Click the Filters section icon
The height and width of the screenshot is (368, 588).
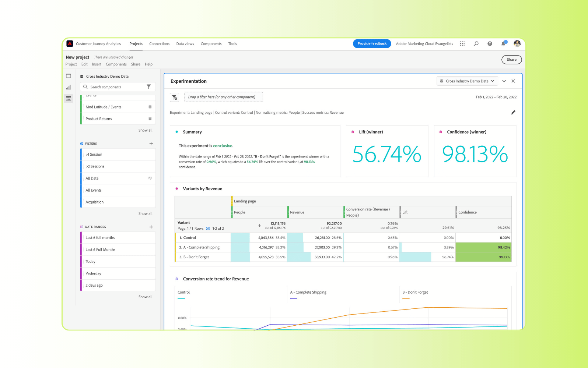coord(82,144)
